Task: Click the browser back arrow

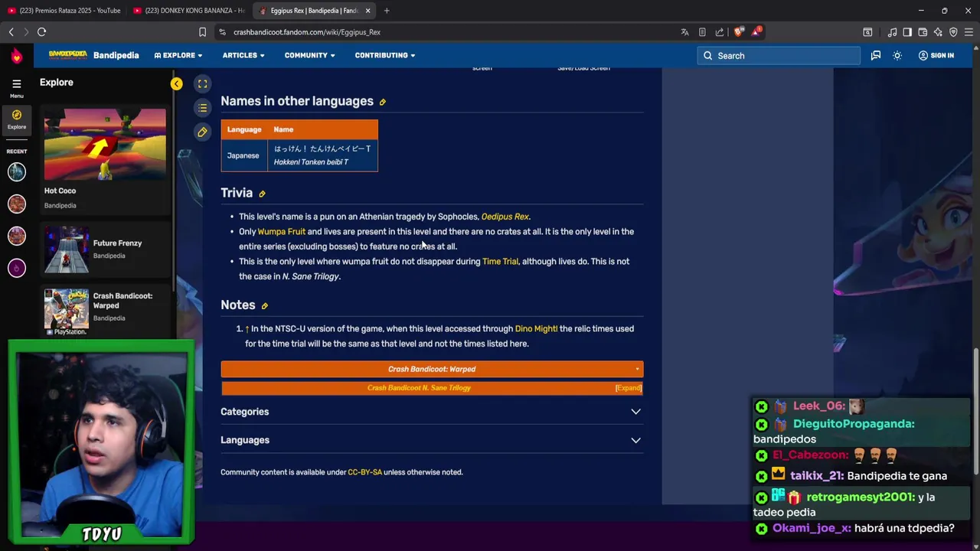Action: click(x=11, y=32)
